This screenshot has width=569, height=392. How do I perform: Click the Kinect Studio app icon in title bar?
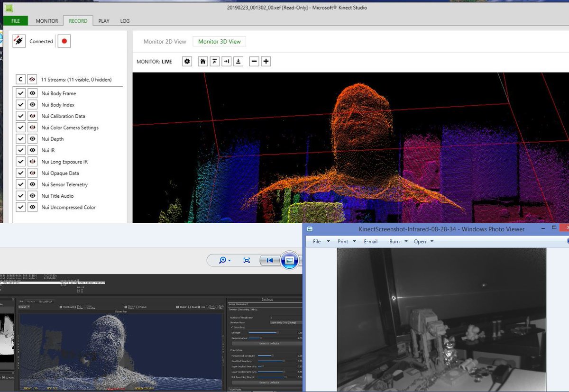(8, 8)
